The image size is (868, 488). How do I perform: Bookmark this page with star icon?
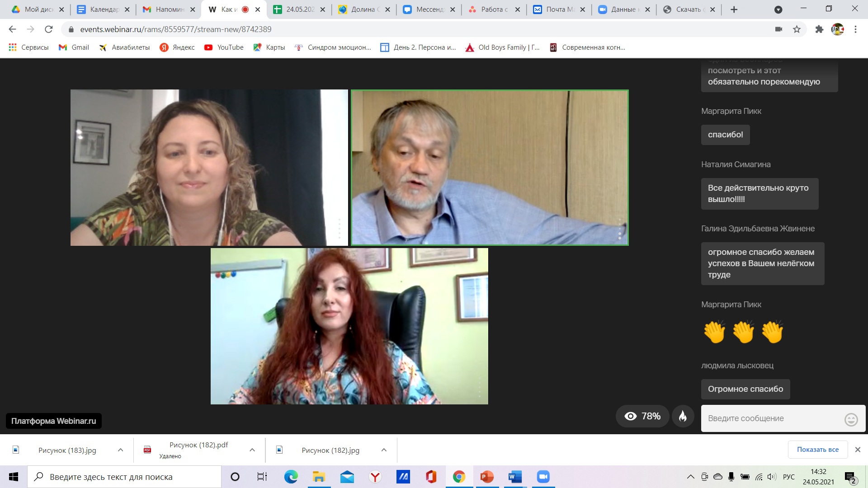click(797, 29)
